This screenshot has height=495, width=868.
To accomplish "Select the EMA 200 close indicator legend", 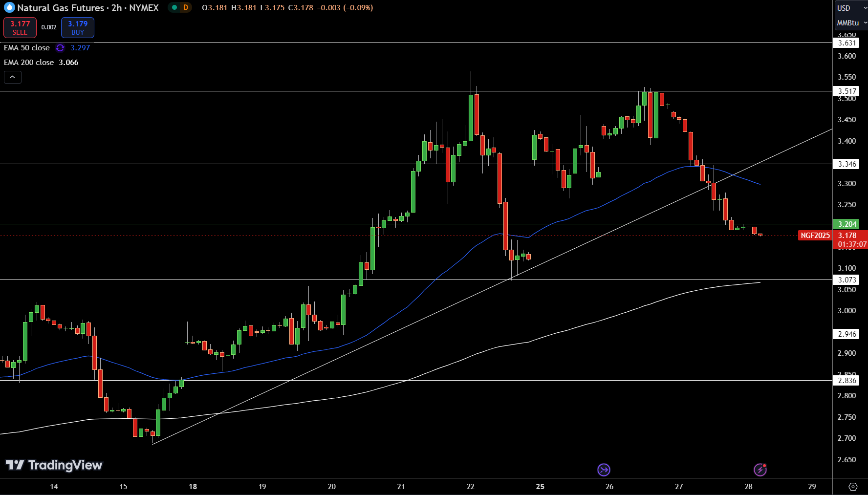I will tap(29, 63).
